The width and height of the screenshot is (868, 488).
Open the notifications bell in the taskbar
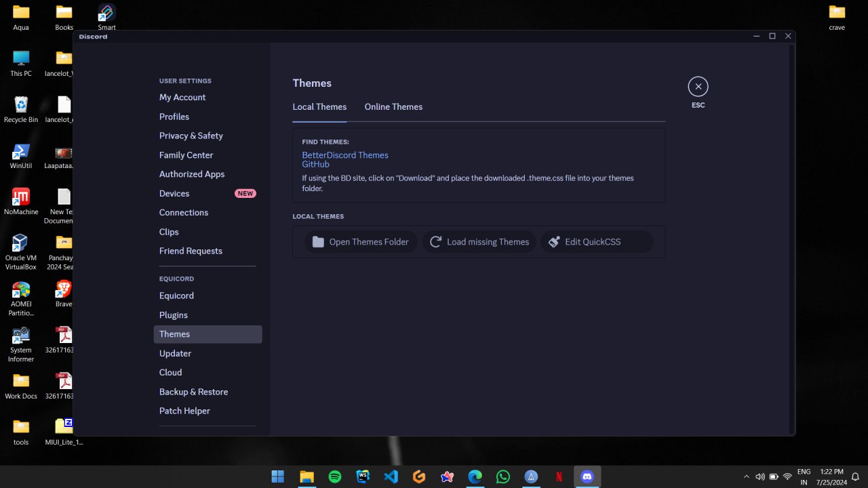856,476
